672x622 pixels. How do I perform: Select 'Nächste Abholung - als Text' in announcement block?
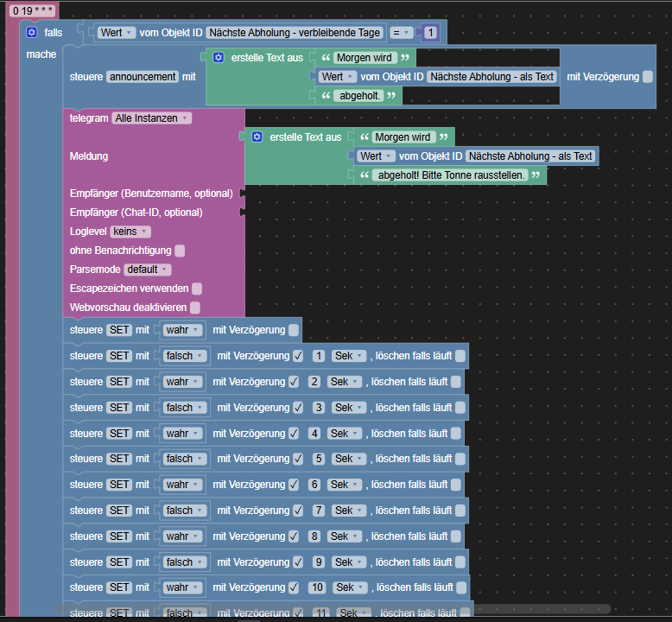click(x=491, y=77)
